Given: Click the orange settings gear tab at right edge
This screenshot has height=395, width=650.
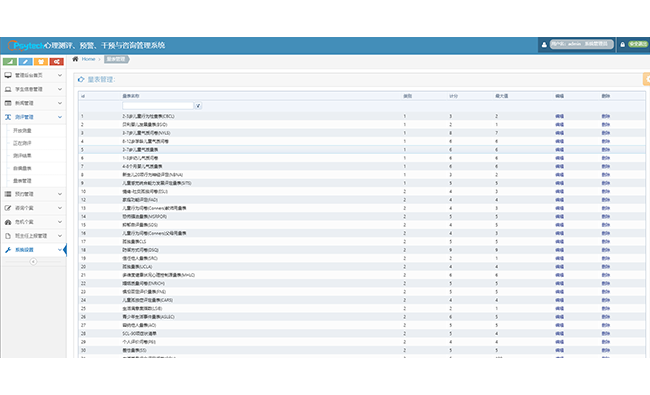Looking at the screenshot, I should pos(646,79).
